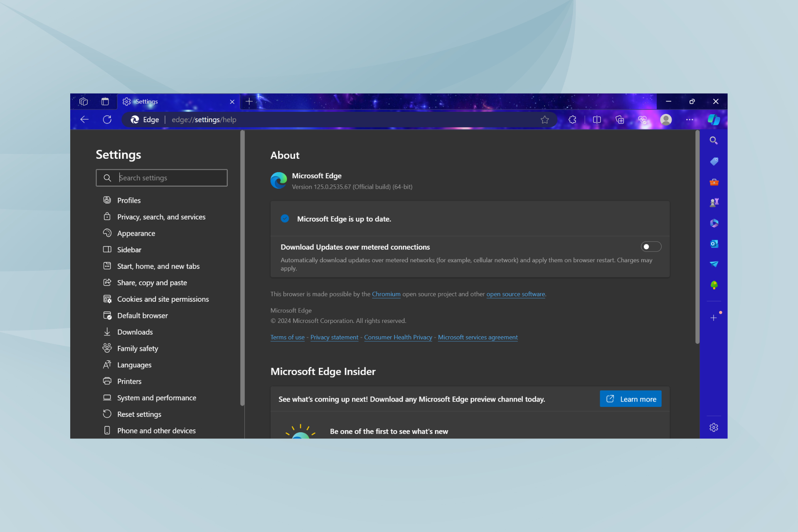798x532 pixels.
Task: Focus the Search settings field
Action: [162, 178]
